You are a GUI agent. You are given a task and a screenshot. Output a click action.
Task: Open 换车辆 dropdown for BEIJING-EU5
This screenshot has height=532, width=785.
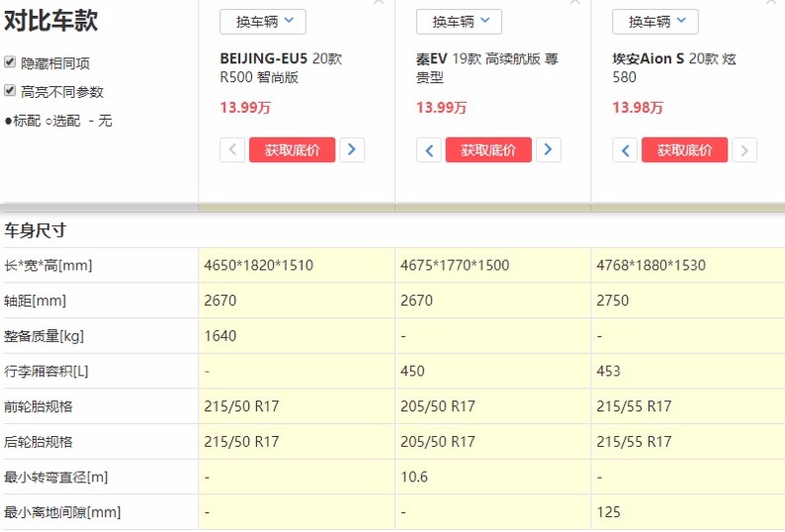click(x=263, y=22)
